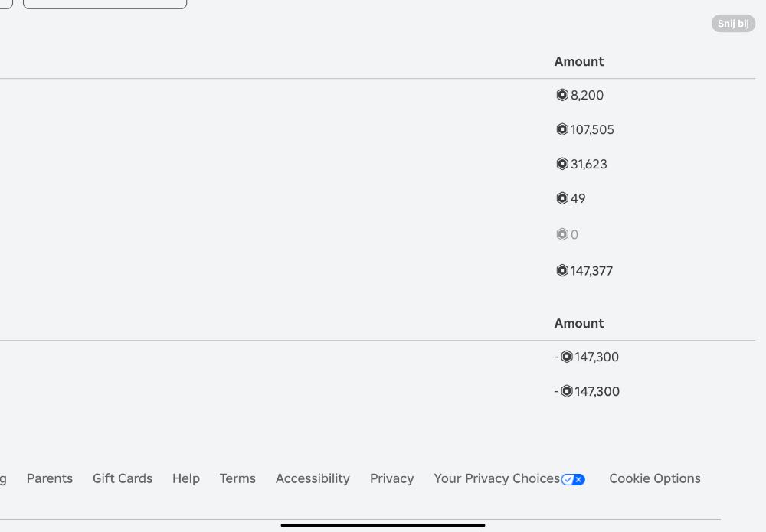This screenshot has width=766, height=532.
Task: Select the 147,377 total amount
Action: [591, 271]
